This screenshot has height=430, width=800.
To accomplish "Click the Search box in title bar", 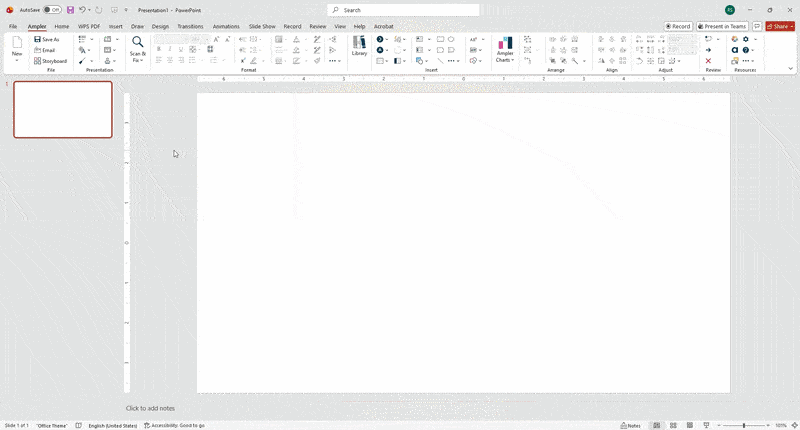I will tap(403, 10).
